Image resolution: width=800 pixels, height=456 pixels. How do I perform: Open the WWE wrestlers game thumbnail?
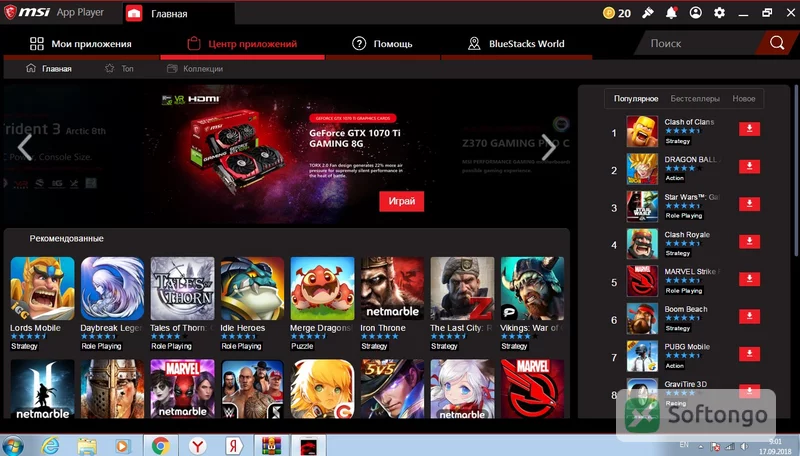(x=252, y=389)
